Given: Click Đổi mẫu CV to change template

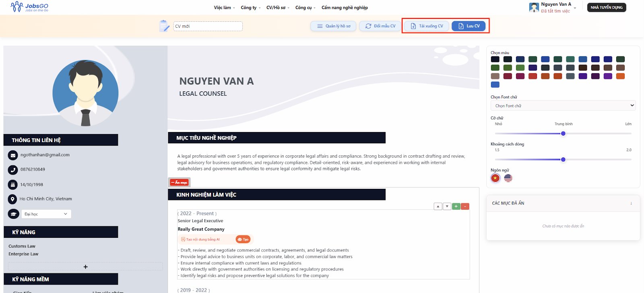Looking at the screenshot, I should pyautogui.click(x=380, y=26).
